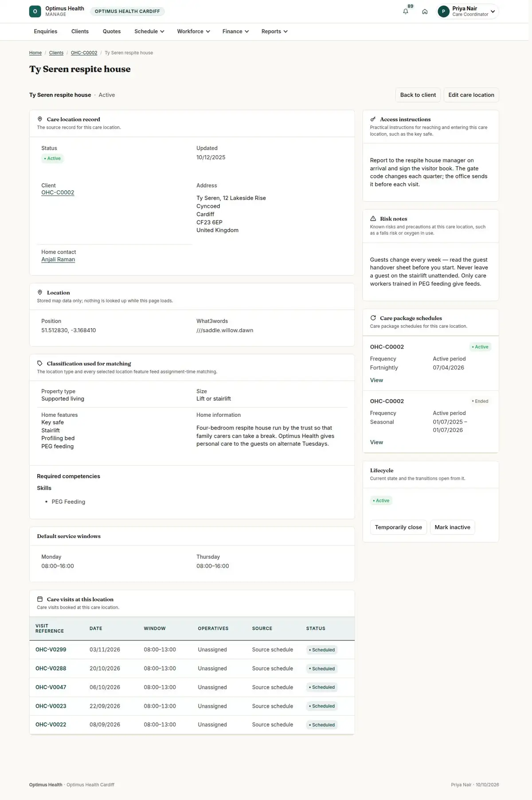Open the user account chevron menu

coord(493,12)
